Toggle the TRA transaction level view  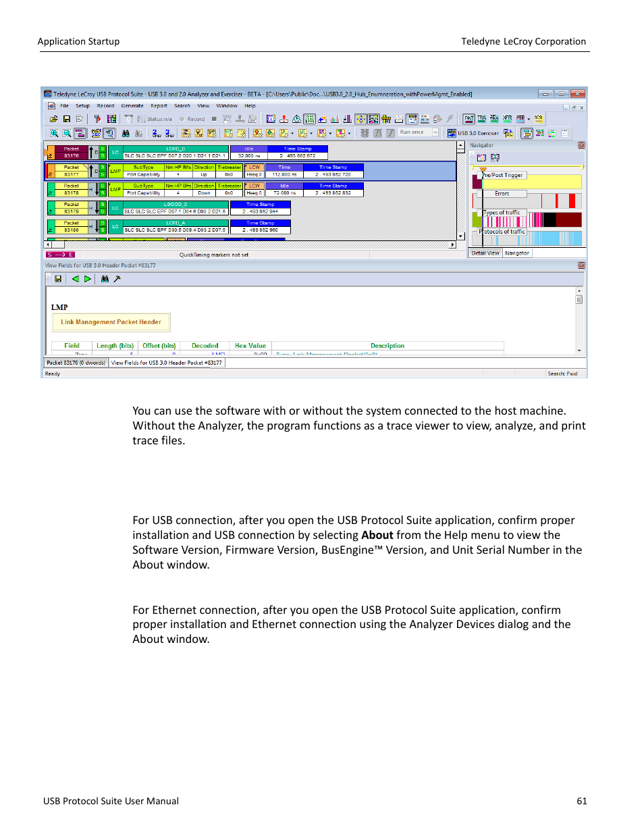[482, 119]
